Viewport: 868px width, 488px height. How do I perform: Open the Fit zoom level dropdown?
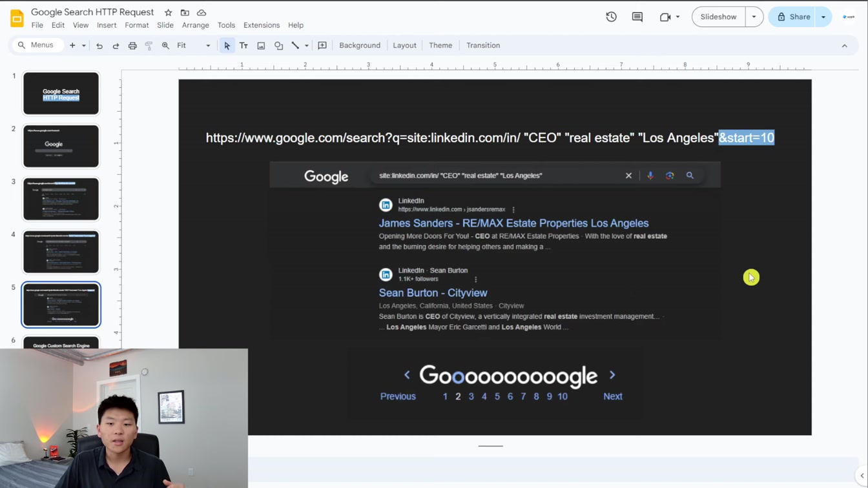pos(194,45)
